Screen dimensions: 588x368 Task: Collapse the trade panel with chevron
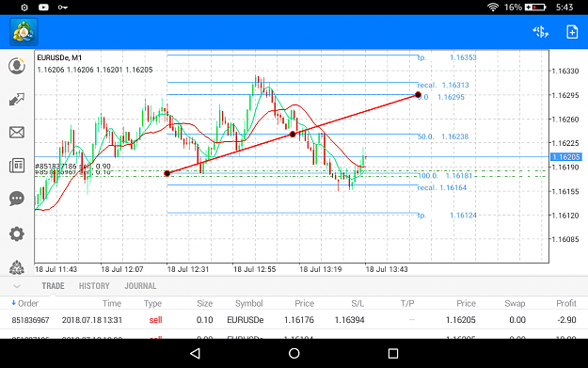(17, 286)
